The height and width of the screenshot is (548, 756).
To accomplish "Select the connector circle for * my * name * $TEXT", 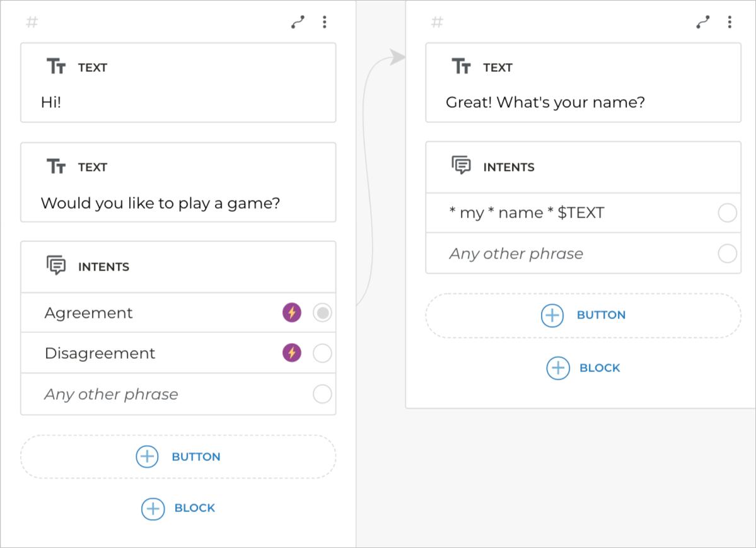I will coord(727,213).
